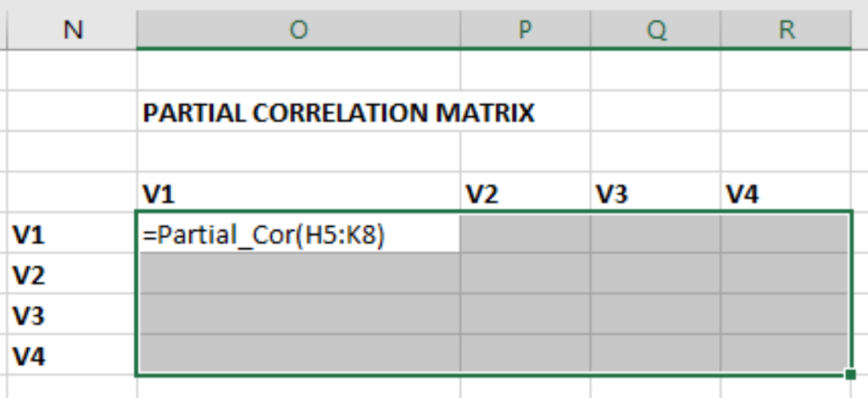
Task: Select shaded cell in V4 row, column O
Action: coord(299,354)
